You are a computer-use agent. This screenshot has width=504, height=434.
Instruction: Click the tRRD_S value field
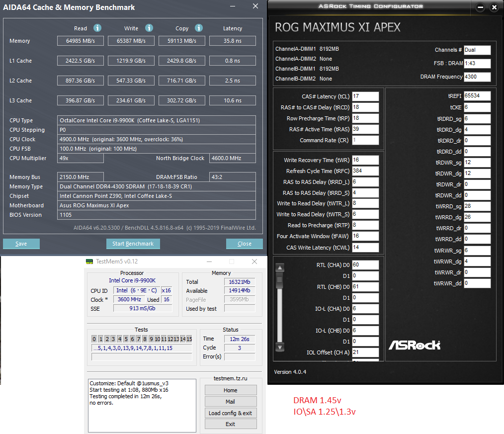(365, 193)
